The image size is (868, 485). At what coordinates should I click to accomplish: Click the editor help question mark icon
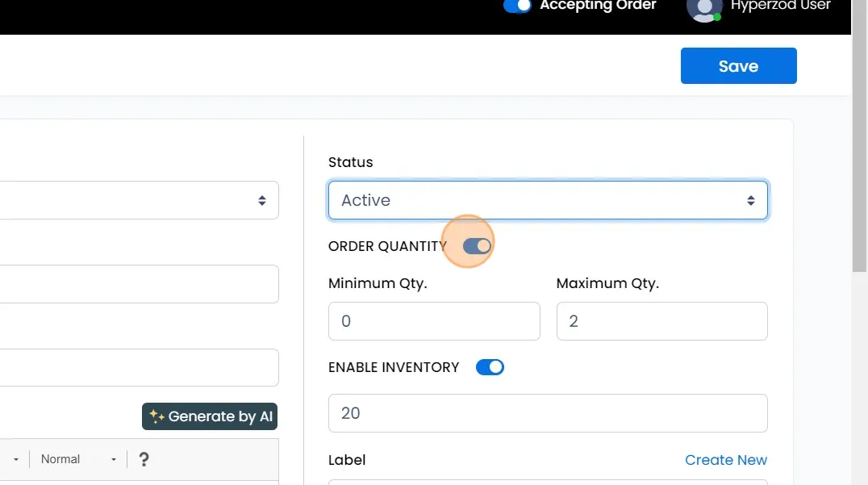pos(144,459)
